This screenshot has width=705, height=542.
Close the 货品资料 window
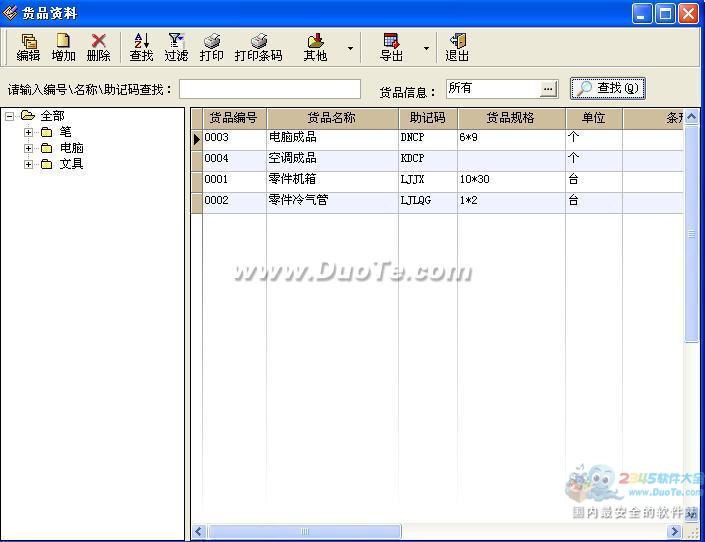688,13
